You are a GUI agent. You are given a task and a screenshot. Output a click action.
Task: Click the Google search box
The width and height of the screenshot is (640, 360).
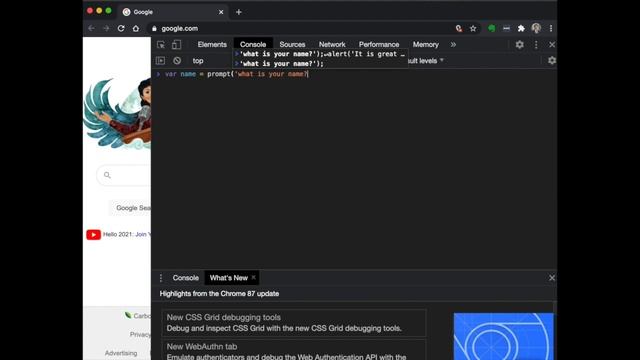pyautogui.click(x=124, y=175)
